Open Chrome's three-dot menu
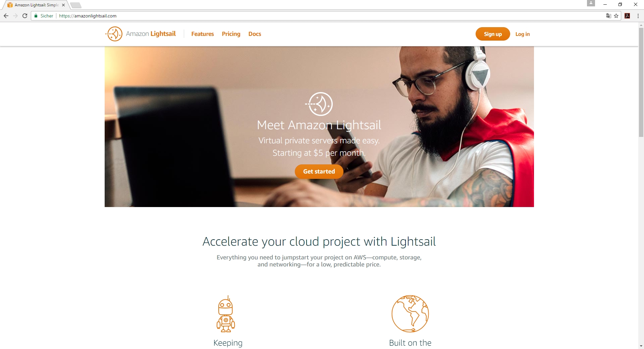The height and width of the screenshot is (349, 644). [638, 16]
